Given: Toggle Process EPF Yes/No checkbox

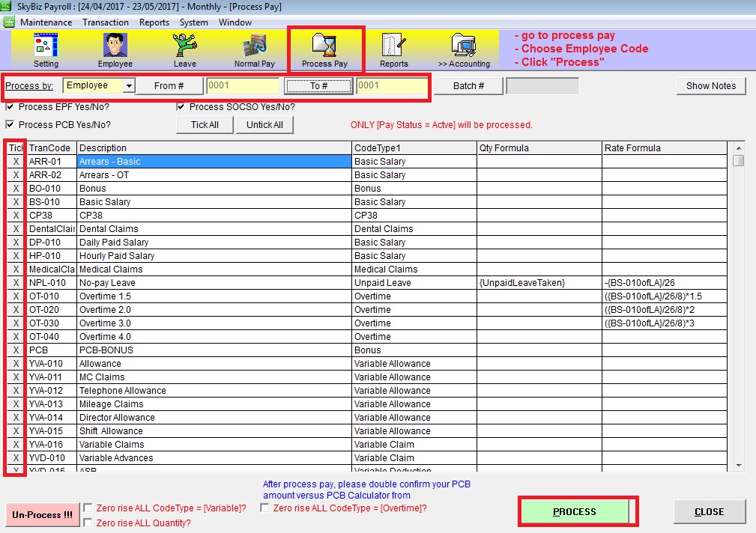Looking at the screenshot, I should (10, 107).
